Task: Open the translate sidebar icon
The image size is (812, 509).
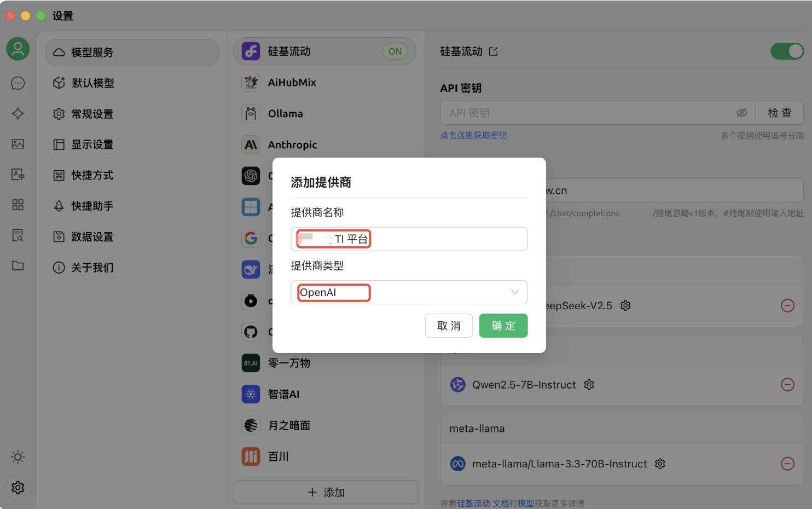Action: click(x=18, y=175)
